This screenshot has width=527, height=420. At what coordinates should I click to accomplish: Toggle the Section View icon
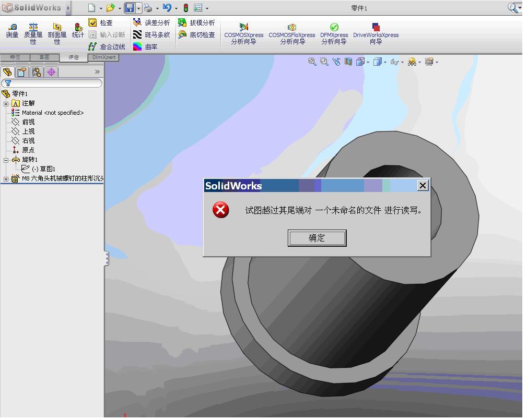[x=348, y=62]
